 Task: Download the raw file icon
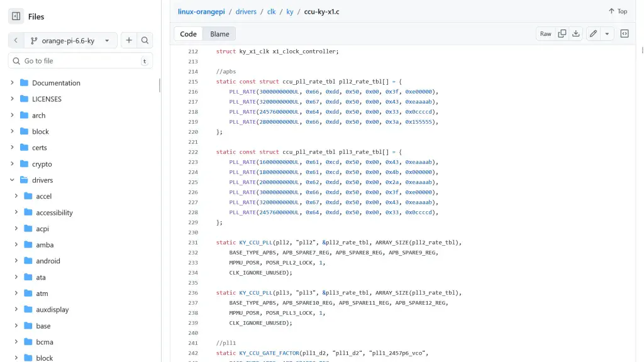(x=575, y=34)
